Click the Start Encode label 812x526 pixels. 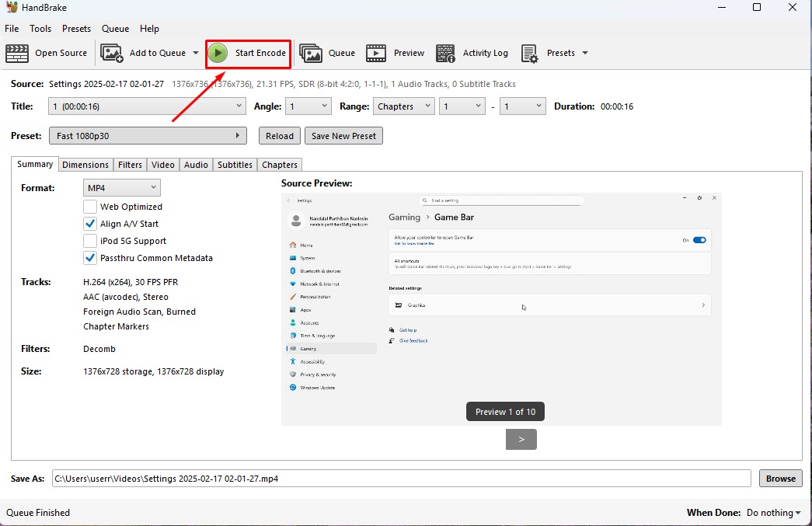click(260, 53)
